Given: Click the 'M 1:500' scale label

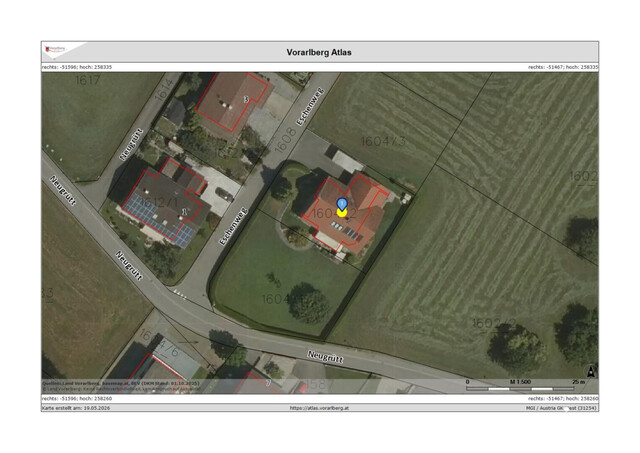Looking at the screenshot, I should [x=520, y=382].
